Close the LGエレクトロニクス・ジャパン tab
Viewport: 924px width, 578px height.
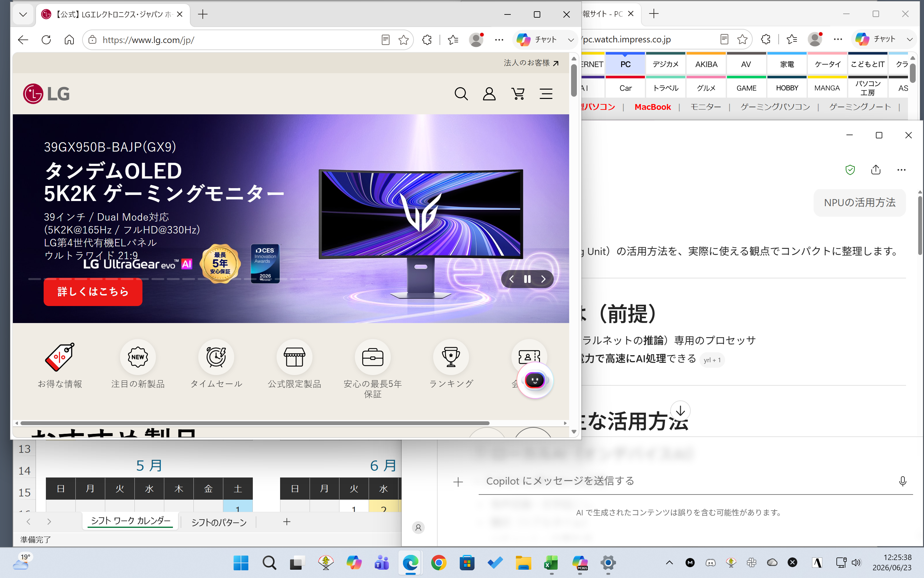coord(180,14)
